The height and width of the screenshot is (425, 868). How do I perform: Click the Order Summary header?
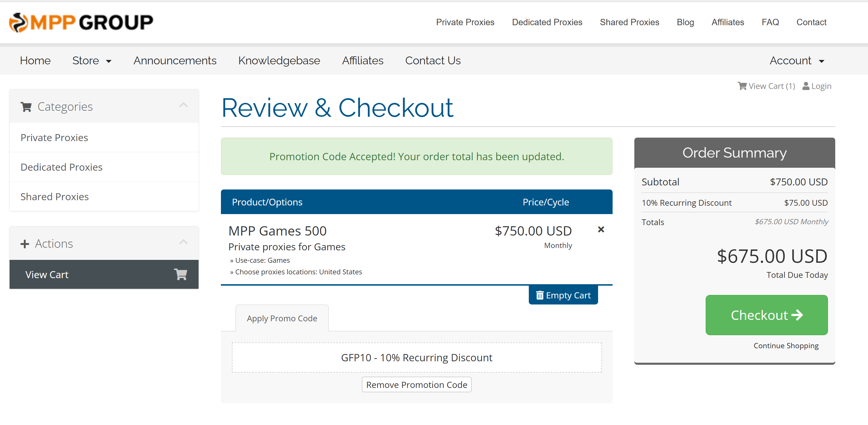(734, 153)
